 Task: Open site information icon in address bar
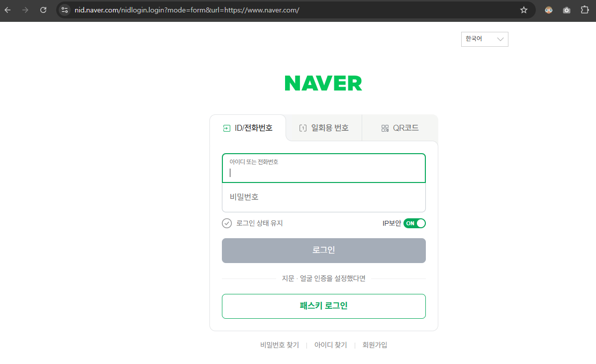pyautogui.click(x=65, y=10)
